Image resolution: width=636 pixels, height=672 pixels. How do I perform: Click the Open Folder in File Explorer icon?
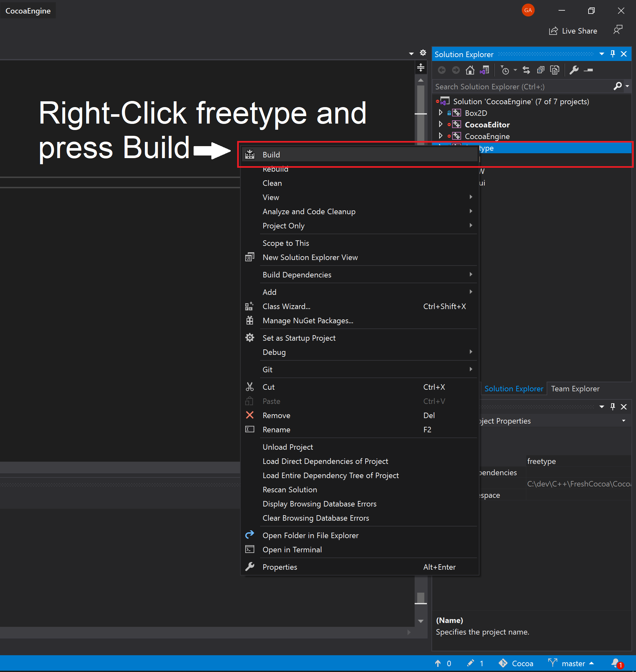click(249, 535)
